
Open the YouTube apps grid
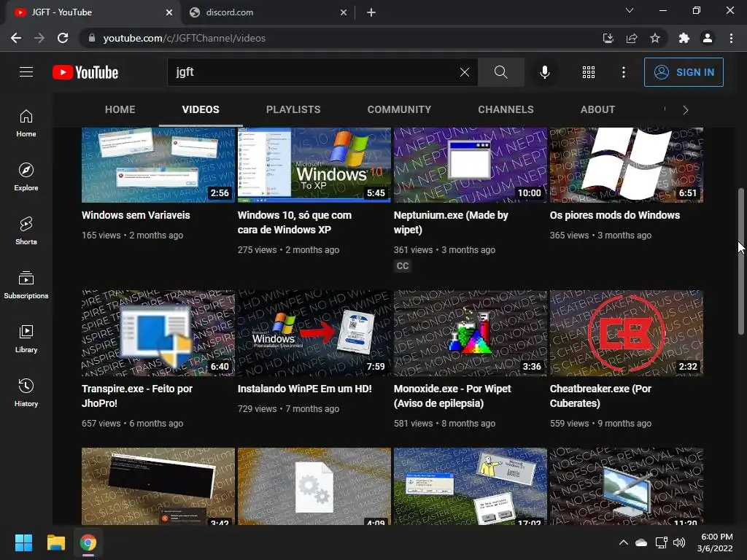pyautogui.click(x=589, y=72)
